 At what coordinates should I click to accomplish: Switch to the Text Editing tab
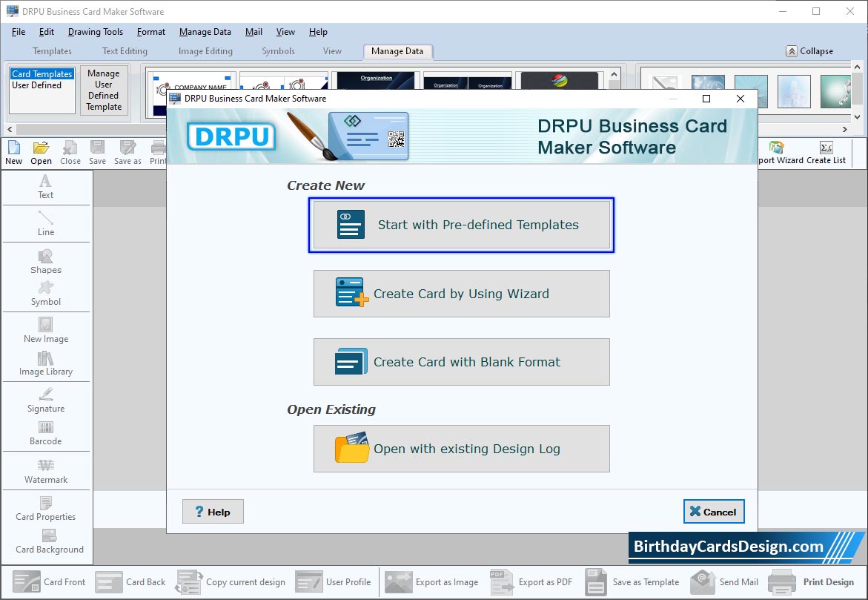[x=125, y=51]
